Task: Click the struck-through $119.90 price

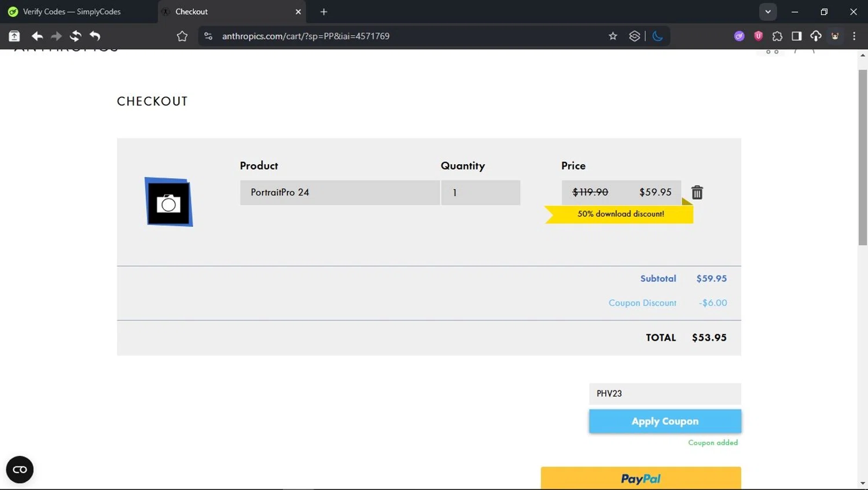Action: coord(590,192)
